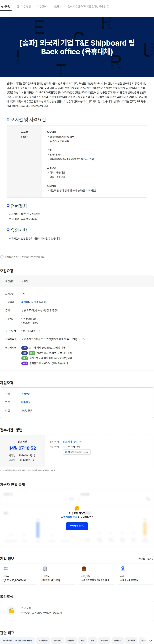Image resolution: width=154 pixels, height=644 pixels.
Task: Download the (주)맨파워코리아 resume form file
Action: (77, 452)
